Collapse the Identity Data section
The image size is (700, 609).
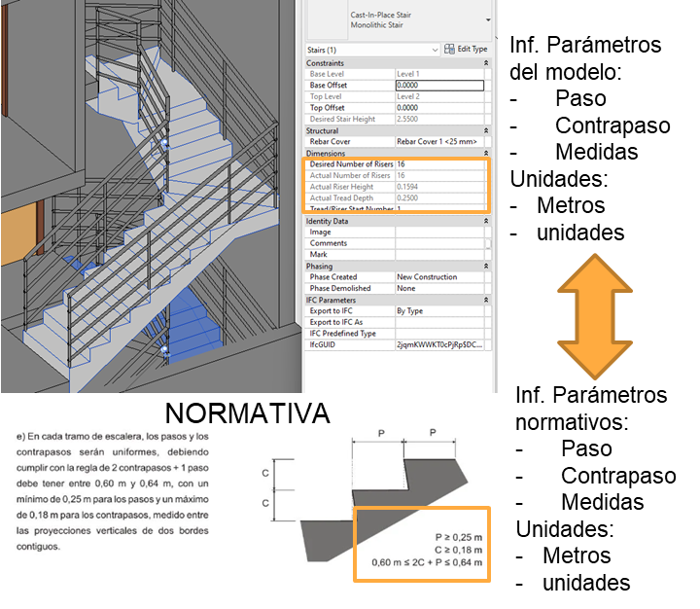(x=486, y=221)
